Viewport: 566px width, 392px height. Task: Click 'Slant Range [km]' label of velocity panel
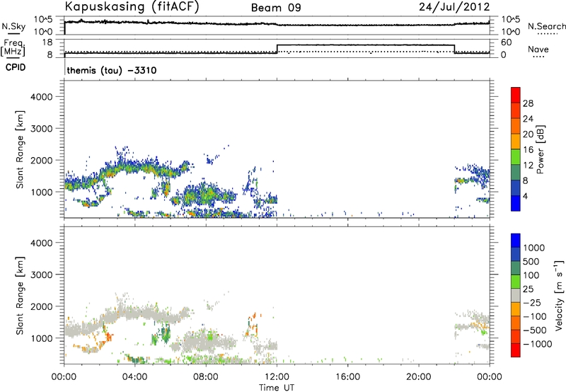tap(20, 295)
